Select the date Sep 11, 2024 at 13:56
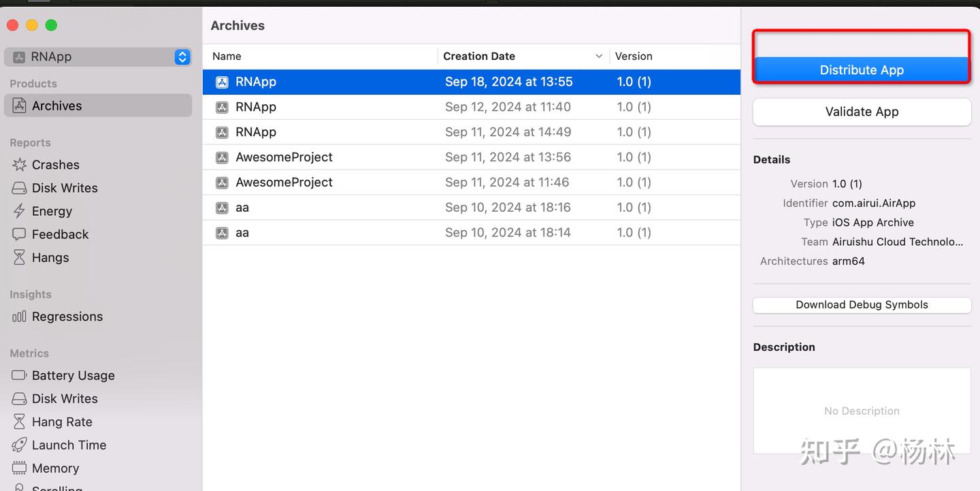 (508, 157)
